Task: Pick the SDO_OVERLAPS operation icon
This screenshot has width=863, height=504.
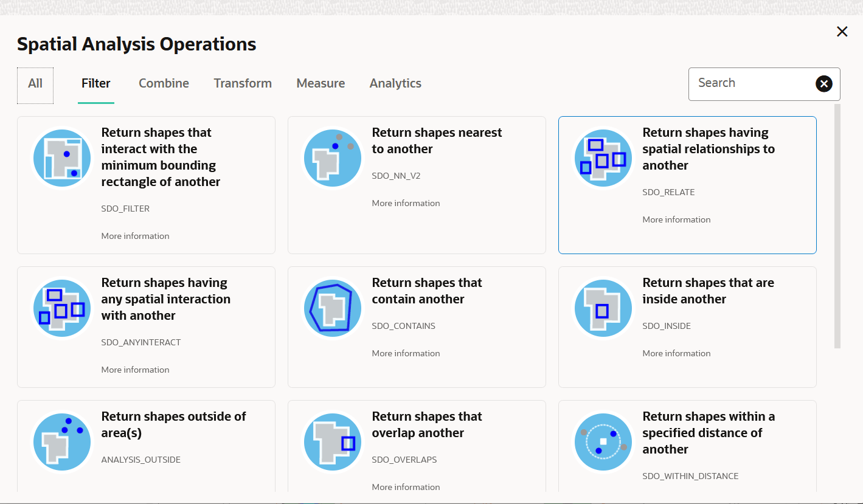Action: (x=333, y=442)
